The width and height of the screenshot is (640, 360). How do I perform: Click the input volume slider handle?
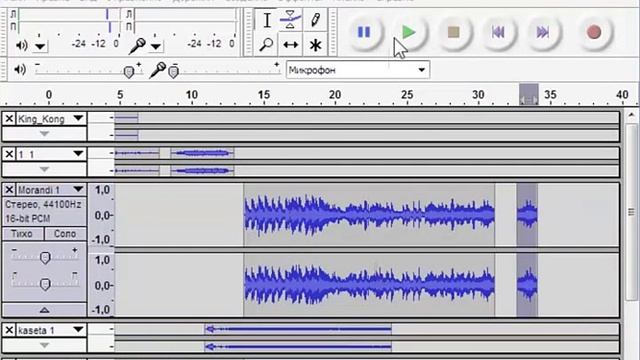point(174,72)
